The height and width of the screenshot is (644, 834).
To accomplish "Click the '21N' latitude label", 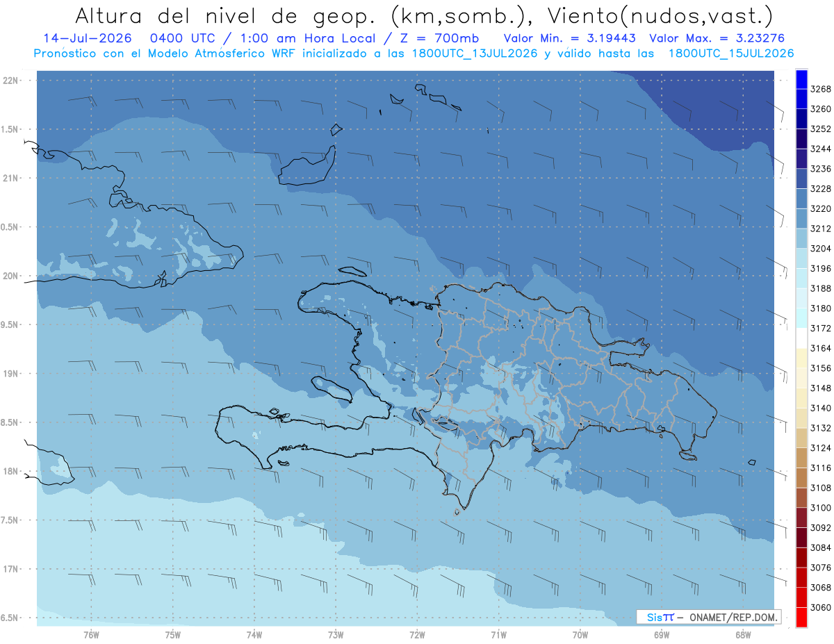I will coord(12,179).
